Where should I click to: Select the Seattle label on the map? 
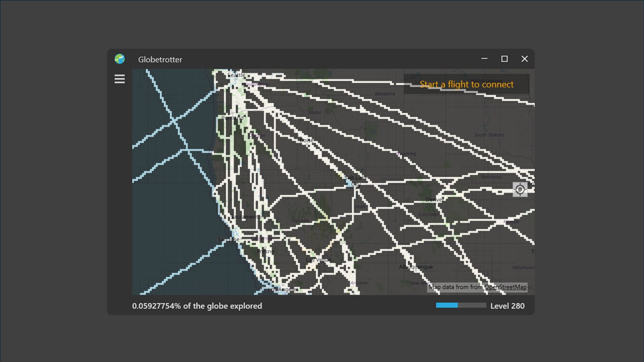236,75
